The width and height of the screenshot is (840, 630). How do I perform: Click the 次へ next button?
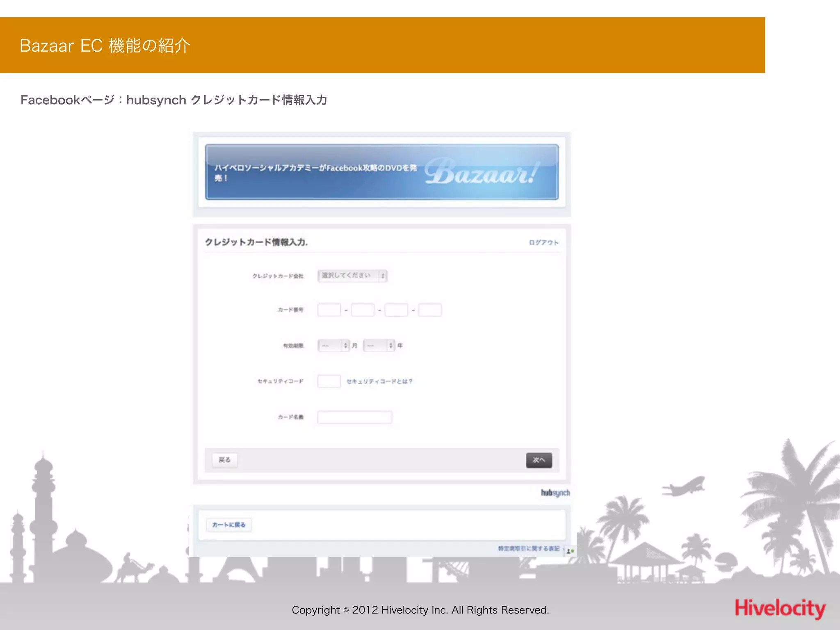pyautogui.click(x=539, y=460)
